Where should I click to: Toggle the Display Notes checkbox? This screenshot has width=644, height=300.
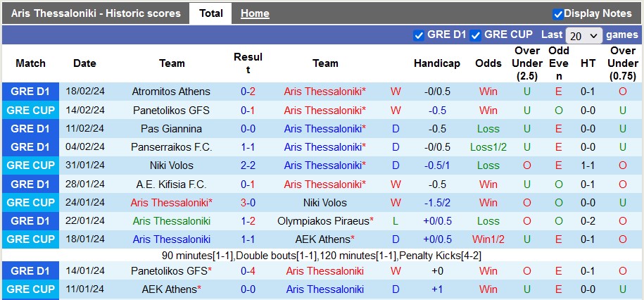(x=557, y=14)
